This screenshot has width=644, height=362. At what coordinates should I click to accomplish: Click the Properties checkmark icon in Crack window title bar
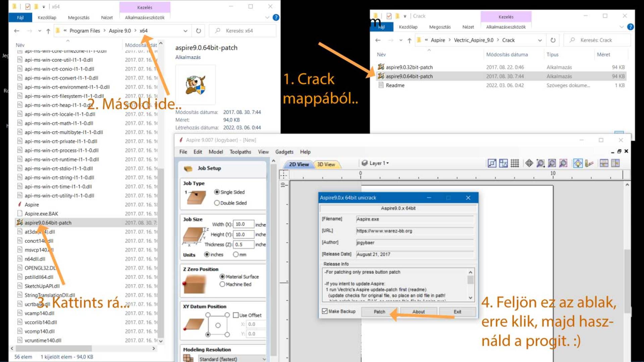pos(389,16)
